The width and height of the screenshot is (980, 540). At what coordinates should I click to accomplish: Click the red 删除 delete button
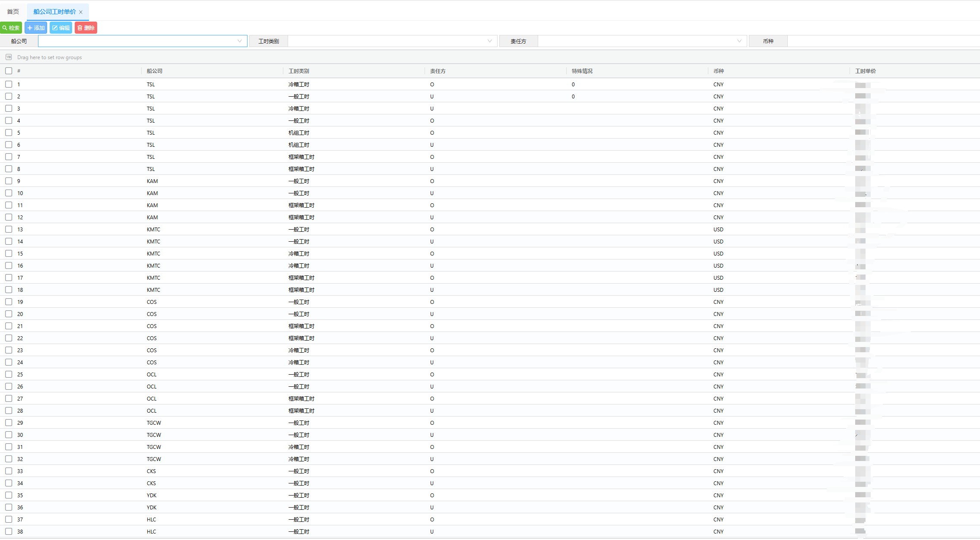point(86,28)
